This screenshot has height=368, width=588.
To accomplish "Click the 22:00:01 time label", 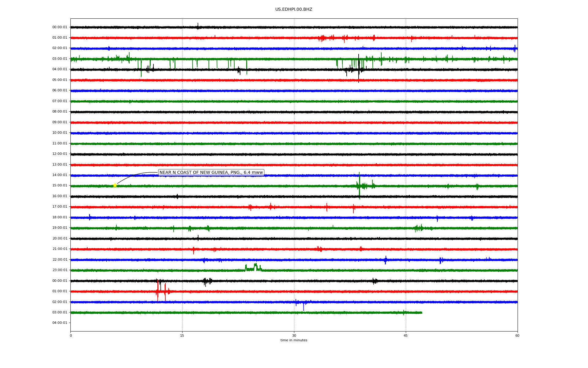I will point(60,260).
